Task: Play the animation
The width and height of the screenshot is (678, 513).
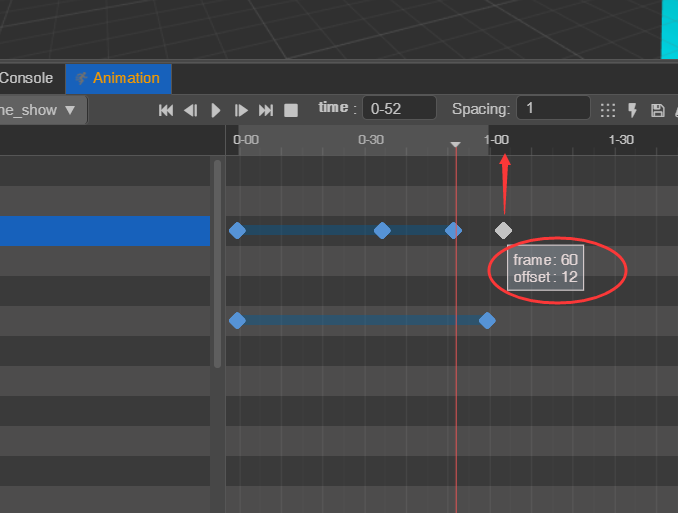Action: pyautogui.click(x=216, y=110)
